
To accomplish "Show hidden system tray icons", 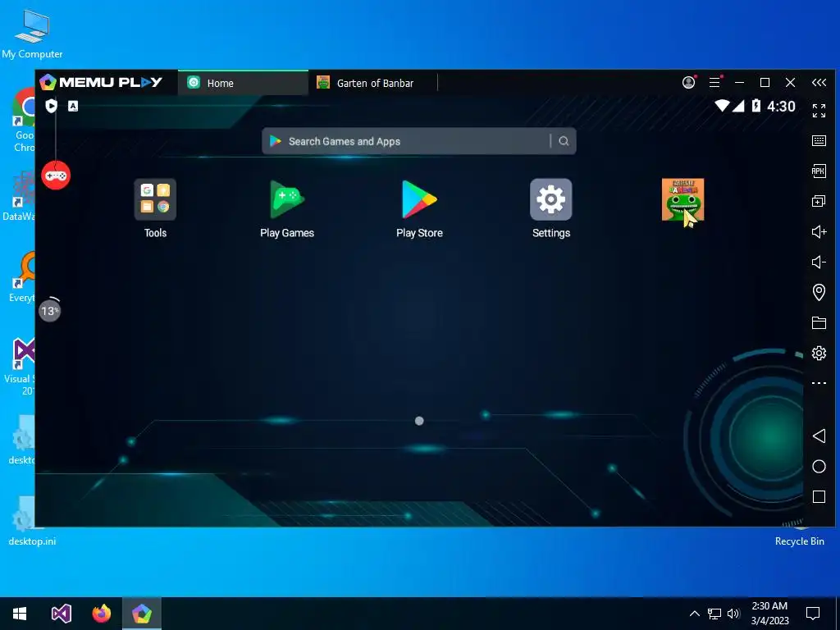I will click(694, 614).
